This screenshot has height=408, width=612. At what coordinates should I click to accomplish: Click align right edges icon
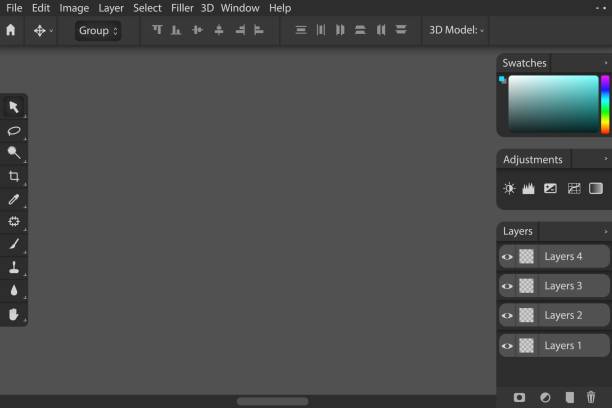click(240, 30)
